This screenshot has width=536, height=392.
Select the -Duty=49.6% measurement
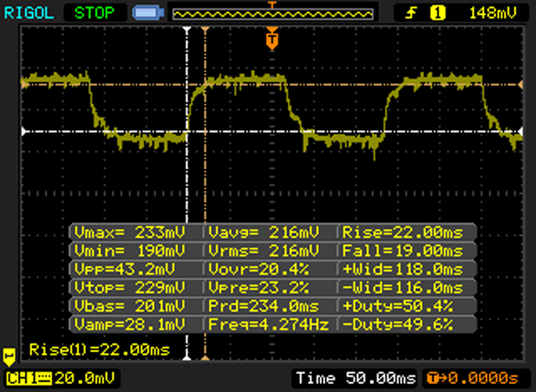click(398, 324)
